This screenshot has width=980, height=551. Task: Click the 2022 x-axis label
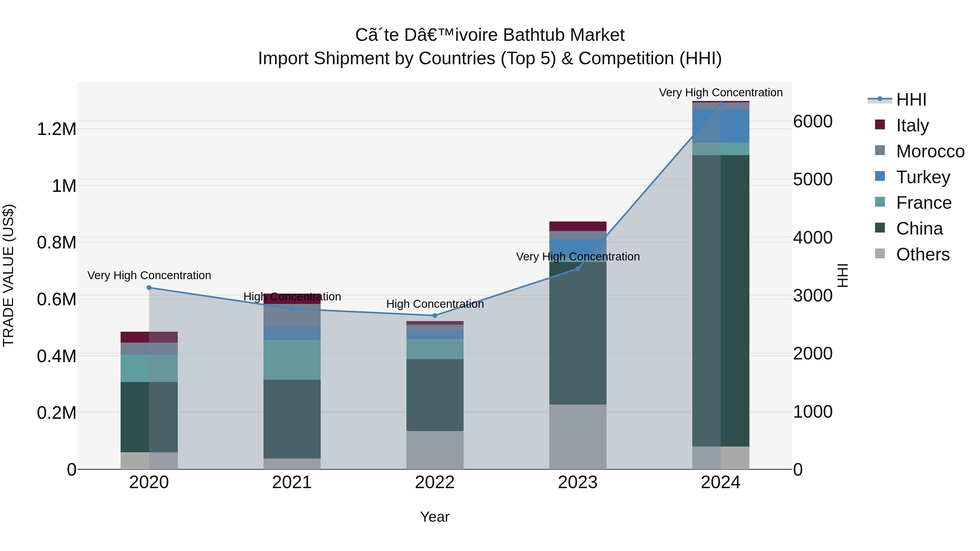coord(435,482)
